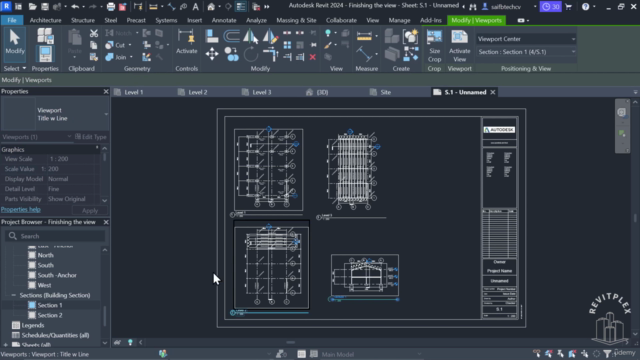Open the Properties help link

20,209
